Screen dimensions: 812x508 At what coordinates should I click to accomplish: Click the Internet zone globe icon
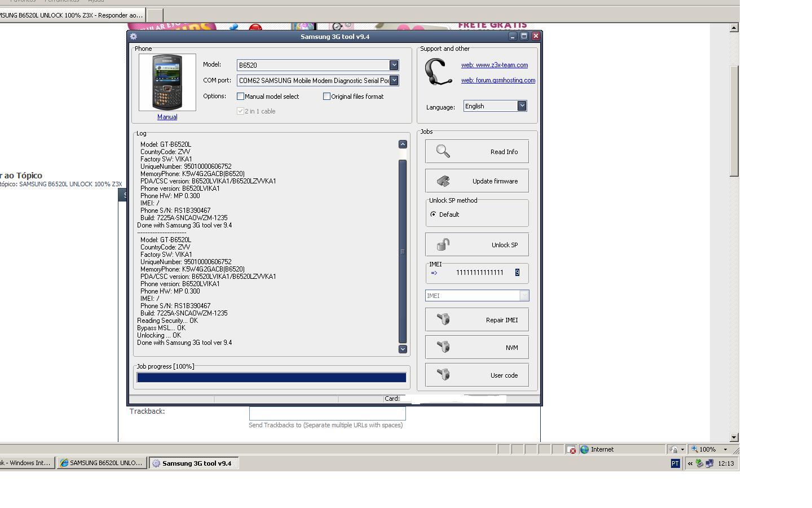tap(585, 449)
